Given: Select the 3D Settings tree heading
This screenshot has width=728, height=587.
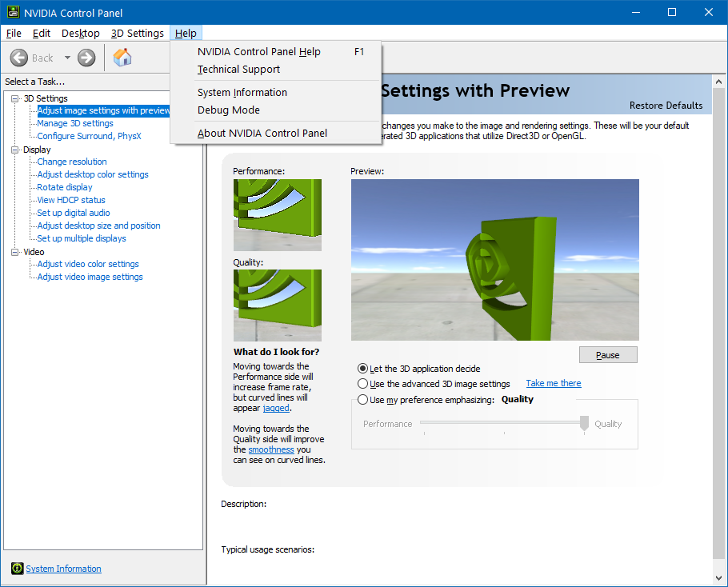Looking at the screenshot, I should (x=46, y=98).
